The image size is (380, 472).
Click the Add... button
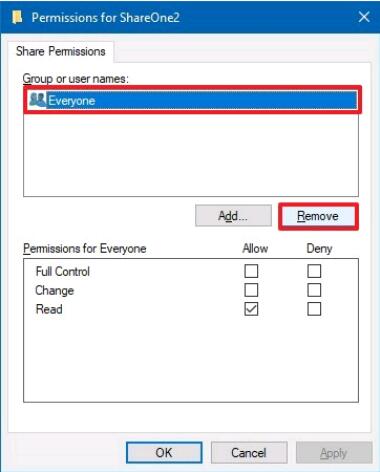pyautogui.click(x=233, y=216)
